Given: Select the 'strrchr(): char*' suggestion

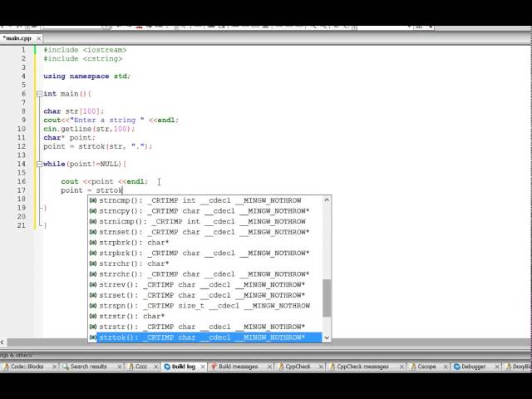Looking at the screenshot, I should [204, 264].
